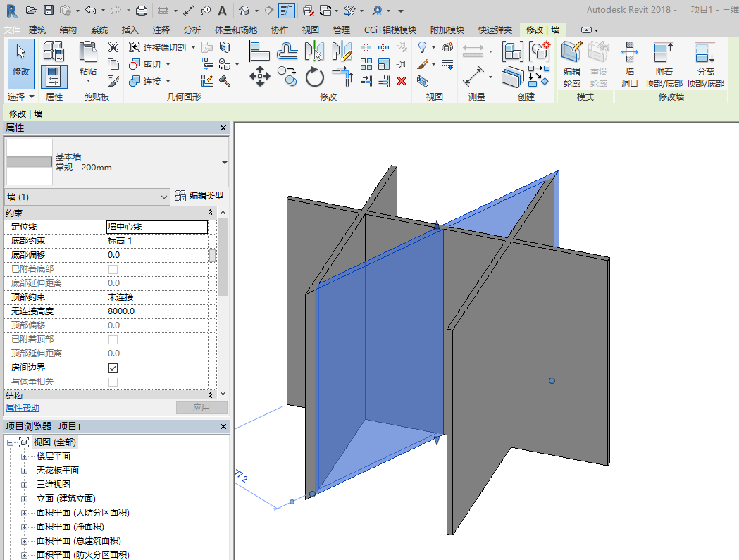The image size is (739, 560).
Task: Click the 底部约束 value 标高 1
Action: (x=157, y=241)
